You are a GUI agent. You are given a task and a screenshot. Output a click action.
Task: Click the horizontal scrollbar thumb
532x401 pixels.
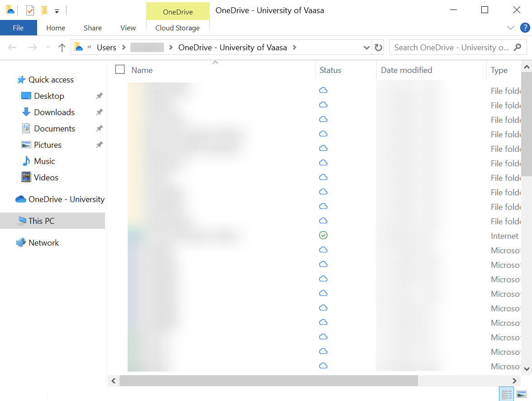point(268,381)
